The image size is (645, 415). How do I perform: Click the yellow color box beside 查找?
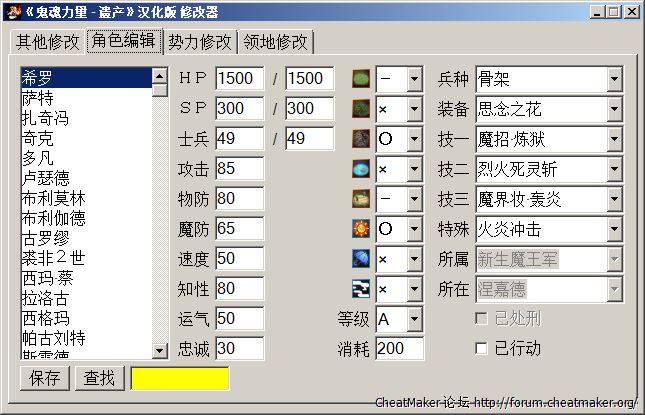[180, 378]
